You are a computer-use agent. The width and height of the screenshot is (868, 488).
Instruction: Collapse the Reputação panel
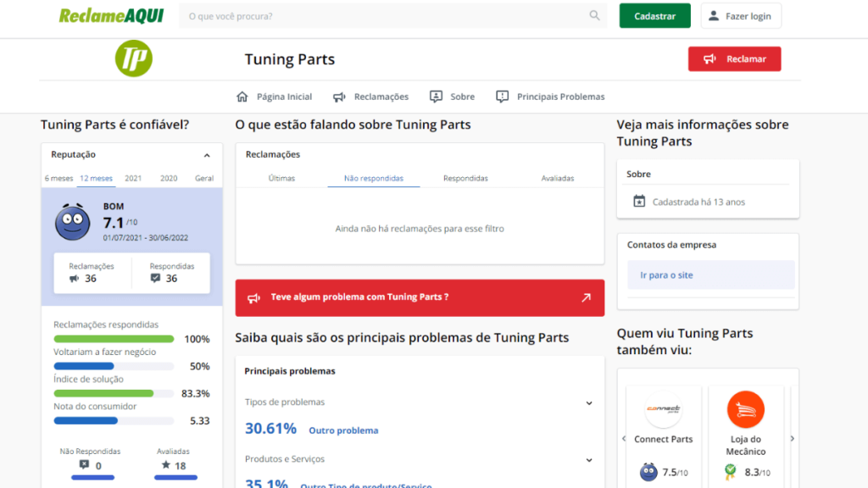point(207,155)
